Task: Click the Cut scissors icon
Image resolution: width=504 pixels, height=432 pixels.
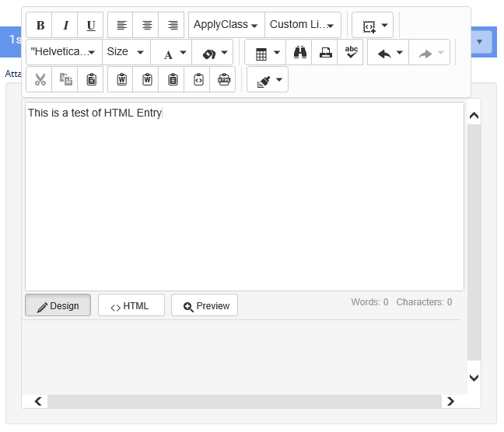Action: 40,79
